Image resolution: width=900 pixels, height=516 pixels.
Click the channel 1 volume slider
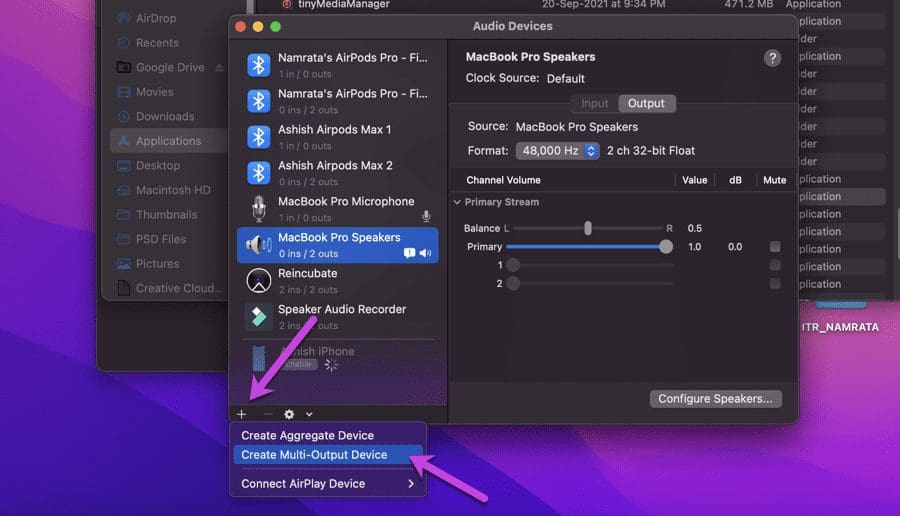[513, 265]
